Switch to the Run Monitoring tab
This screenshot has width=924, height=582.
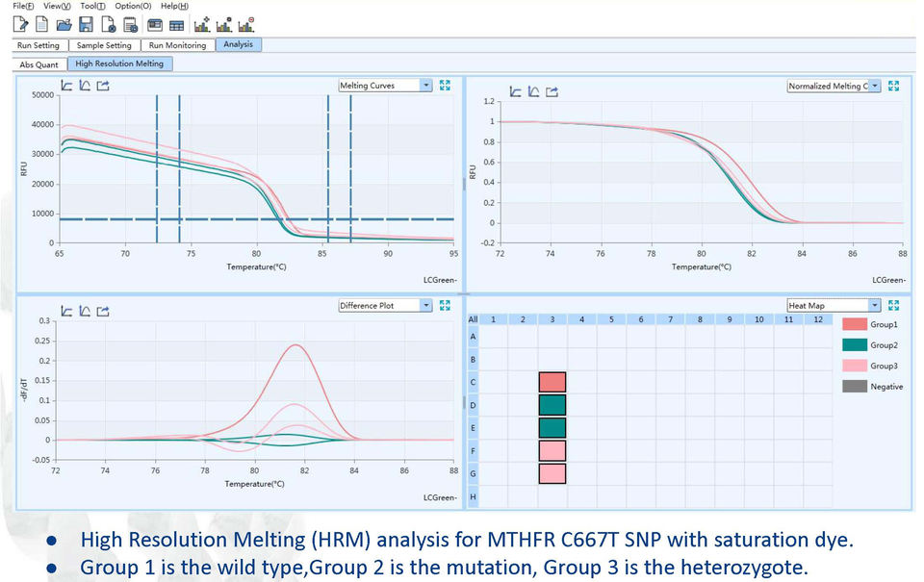[177, 45]
